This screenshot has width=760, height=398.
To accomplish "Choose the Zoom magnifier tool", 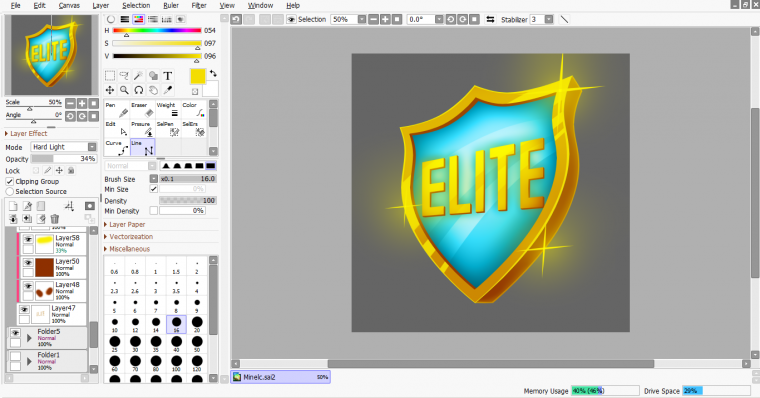I will [x=125, y=90].
